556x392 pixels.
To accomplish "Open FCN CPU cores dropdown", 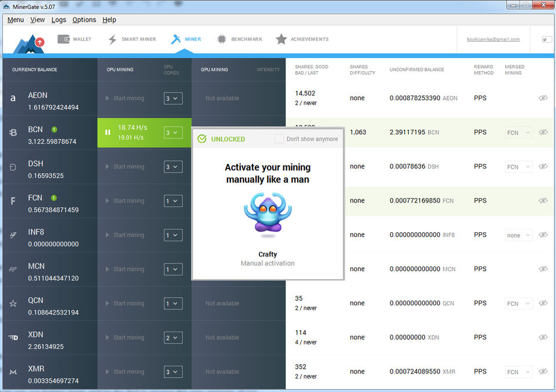I will [173, 201].
